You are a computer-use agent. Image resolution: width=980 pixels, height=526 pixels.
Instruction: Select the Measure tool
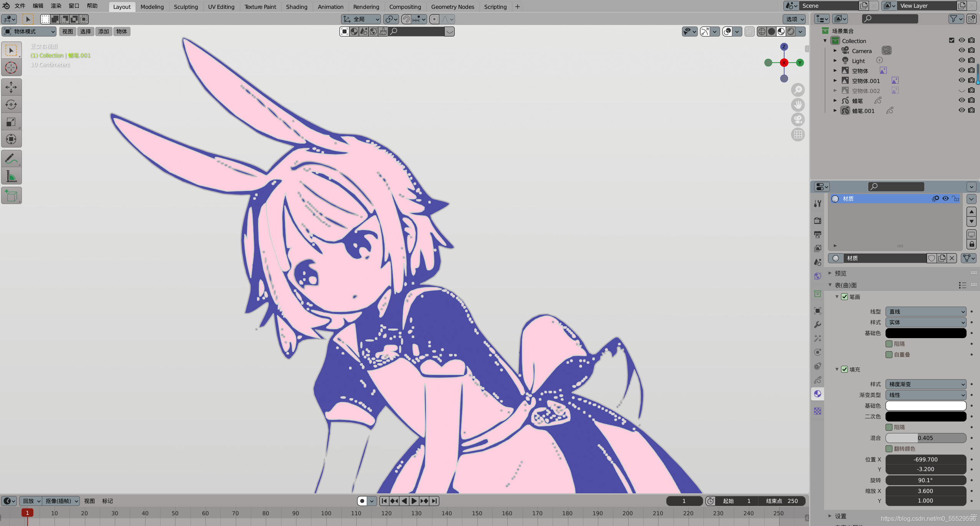[11, 176]
